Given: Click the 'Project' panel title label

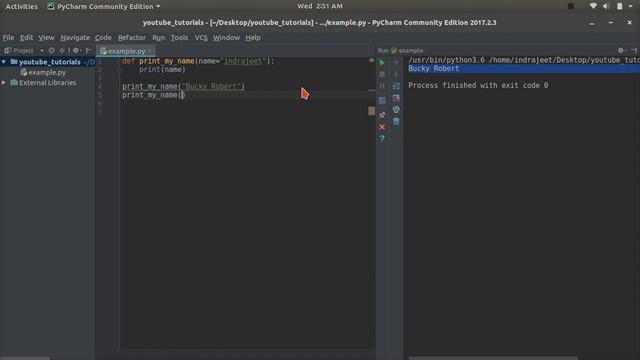Looking at the screenshot, I should [x=23, y=51].
